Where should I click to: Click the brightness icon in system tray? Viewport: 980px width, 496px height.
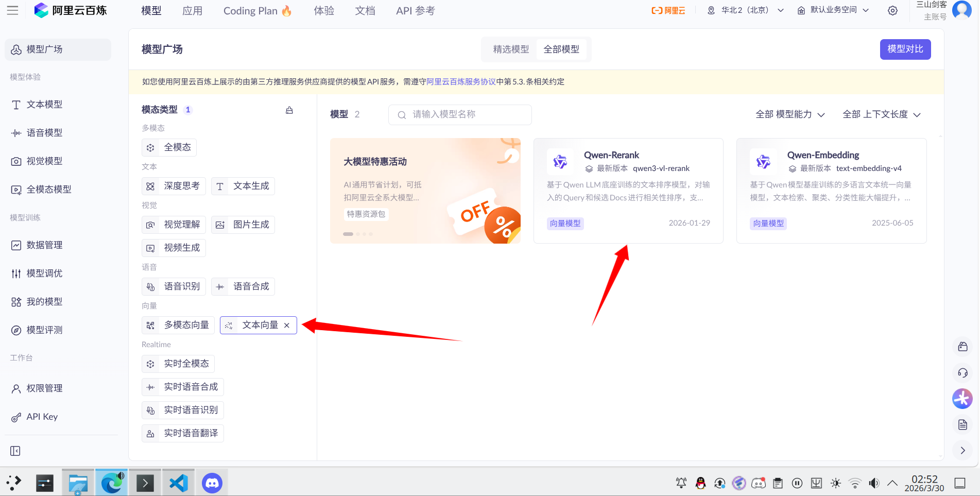coord(836,483)
